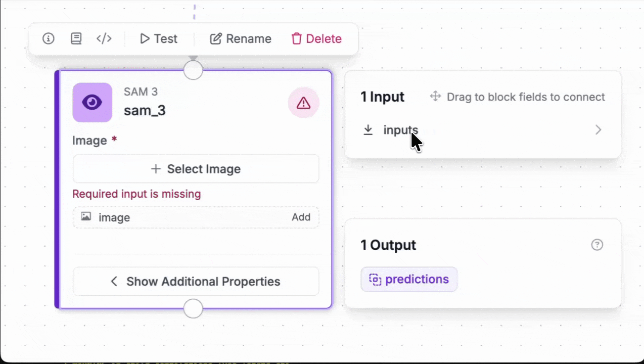Click the drag-to-connect move icon
This screenshot has height=364, width=644.
(435, 97)
